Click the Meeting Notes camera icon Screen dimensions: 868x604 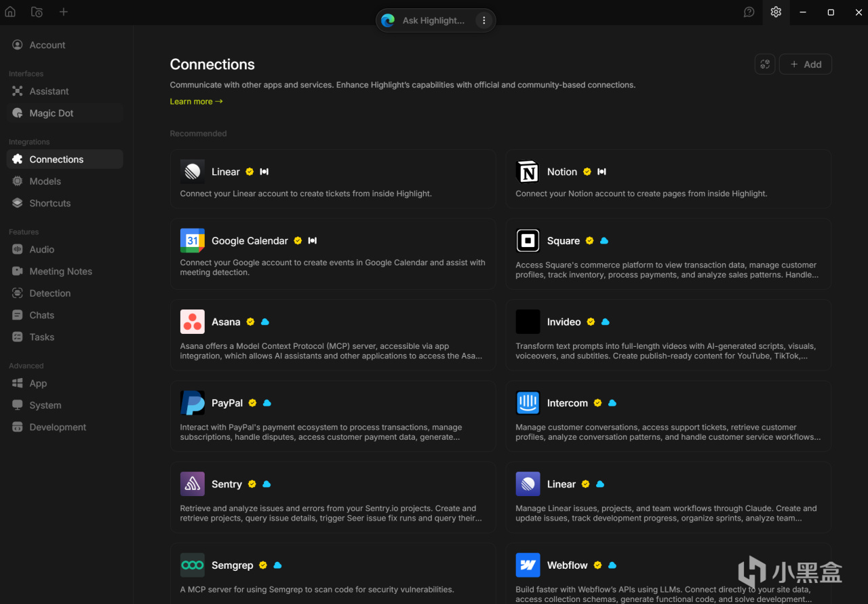tap(18, 271)
